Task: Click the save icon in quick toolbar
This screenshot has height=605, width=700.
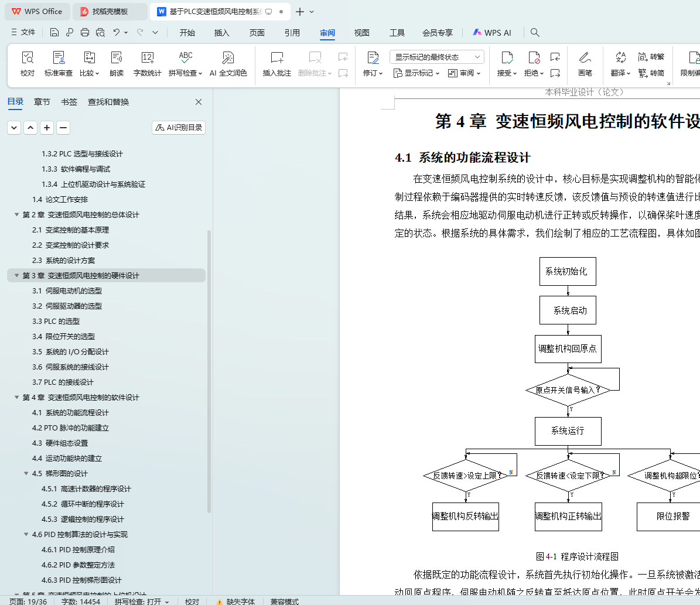Action: (54, 32)
